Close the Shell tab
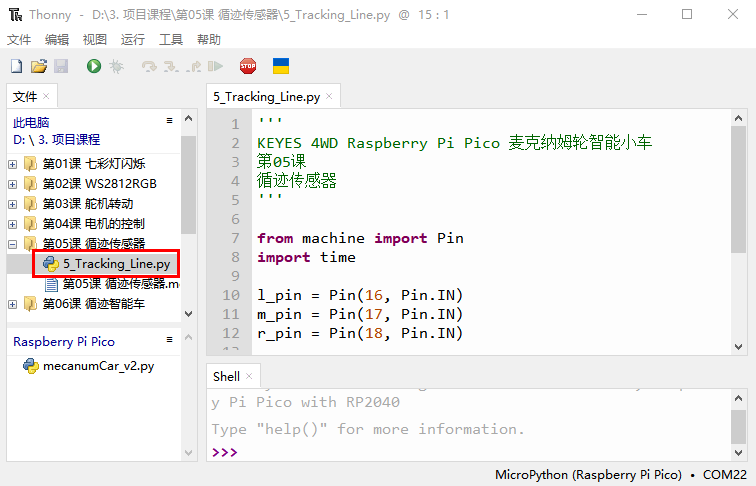The width and height of the screenshot is (756, 486). pyautogui.click(x=249, y=376)
